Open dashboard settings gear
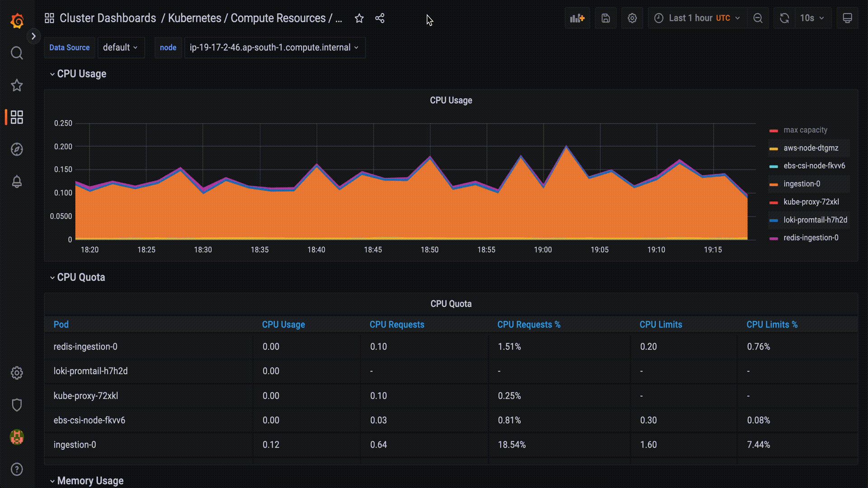Viewport: 868px width, 488px height. pyautogui.click(x=632, y=18)
